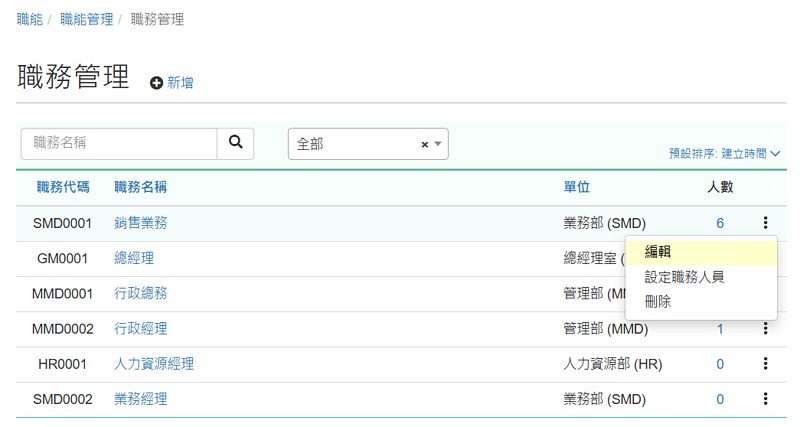Open the kebab menu for 人力資源經理 row
The height and width of the screenshot is (427, 800).
tap(765, 364)
